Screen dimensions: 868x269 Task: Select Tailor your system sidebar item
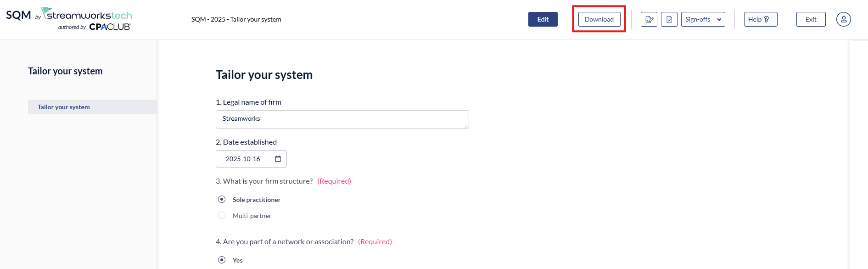click(64, 107)
